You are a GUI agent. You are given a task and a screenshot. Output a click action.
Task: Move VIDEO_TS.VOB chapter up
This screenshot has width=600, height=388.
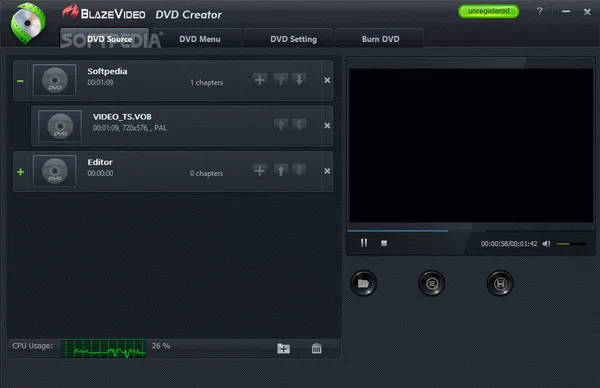[x=281, y=125]
